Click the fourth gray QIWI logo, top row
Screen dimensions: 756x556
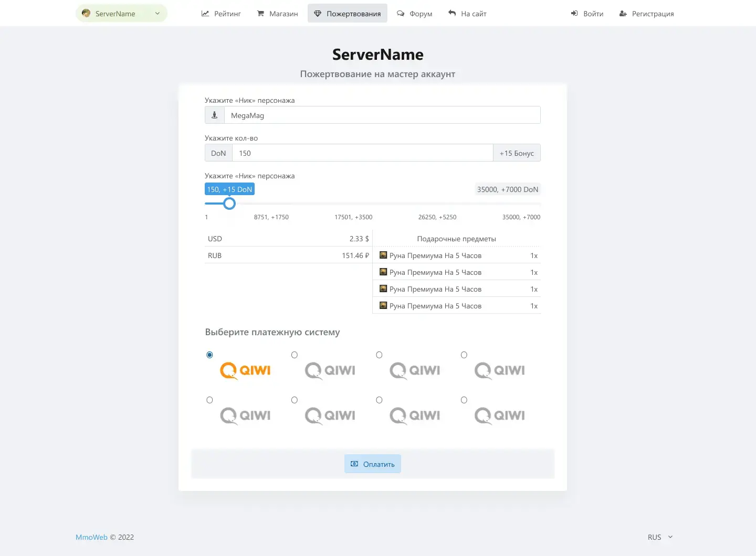pos(500,371)
